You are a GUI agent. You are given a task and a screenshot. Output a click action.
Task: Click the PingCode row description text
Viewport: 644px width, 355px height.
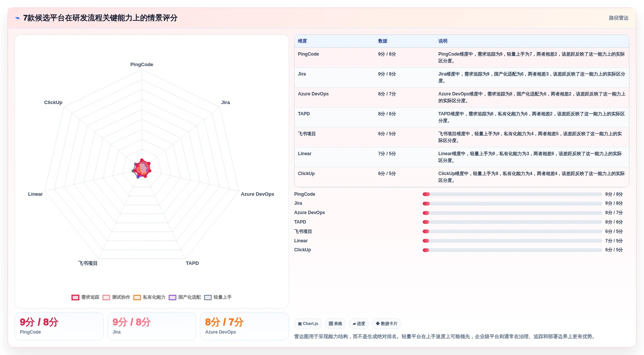point(531,57)
